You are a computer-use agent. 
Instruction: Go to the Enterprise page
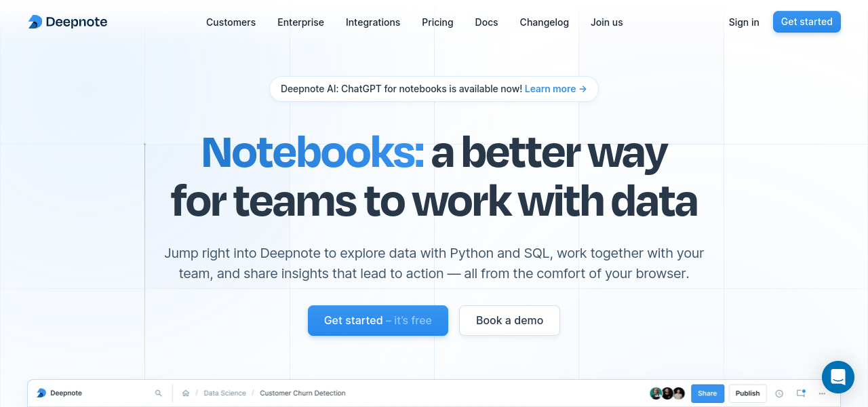(300, 22)
